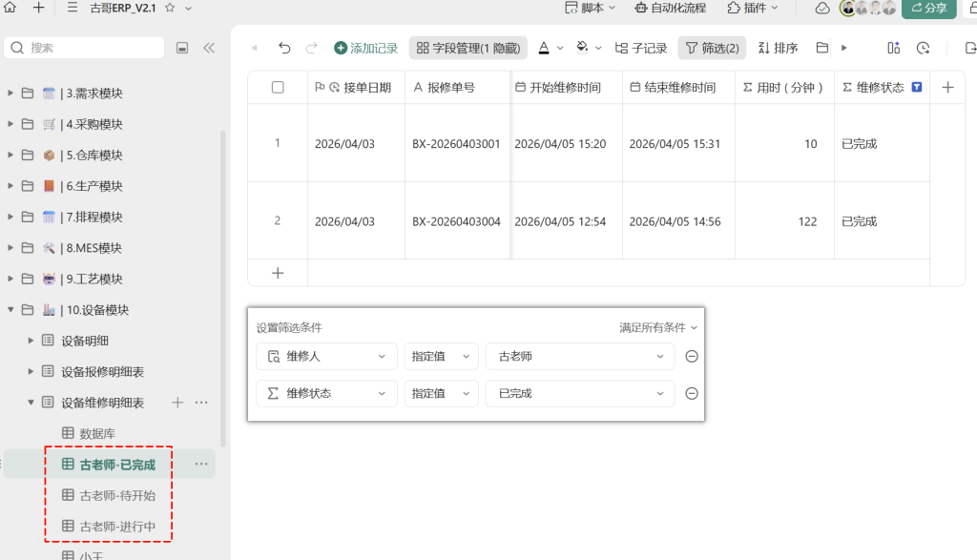977x560 pixels.
Task: Open the more options for 古老师-已完成
Action: point(201,464)
